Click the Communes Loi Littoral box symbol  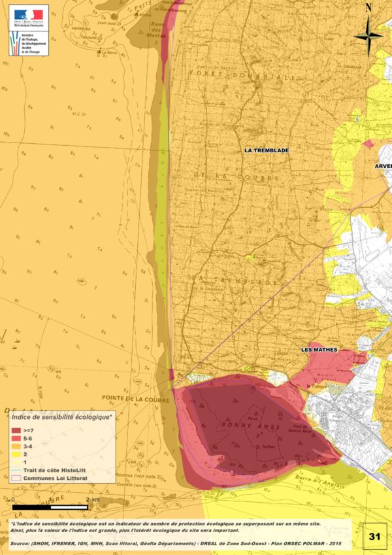(x=16, y=479)
